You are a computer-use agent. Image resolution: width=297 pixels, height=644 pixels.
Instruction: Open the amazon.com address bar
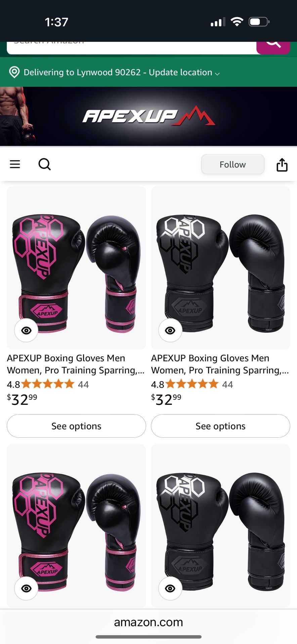(x=148, y=622)
